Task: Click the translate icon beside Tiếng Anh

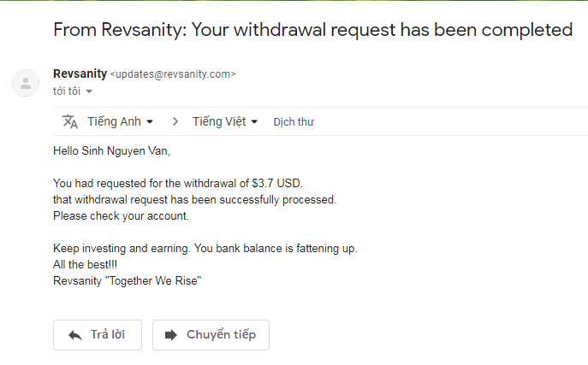Action: pyautogui.click(x=70, y=121)
